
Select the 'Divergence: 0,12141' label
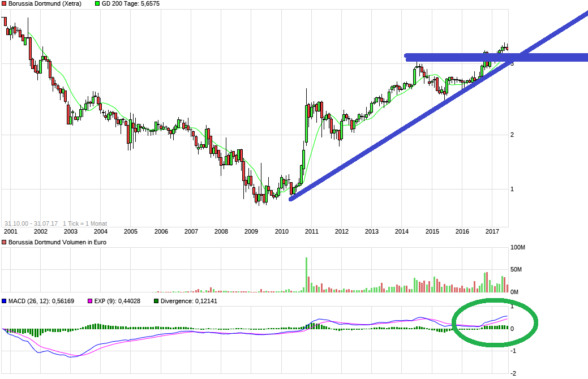point(189,301)
